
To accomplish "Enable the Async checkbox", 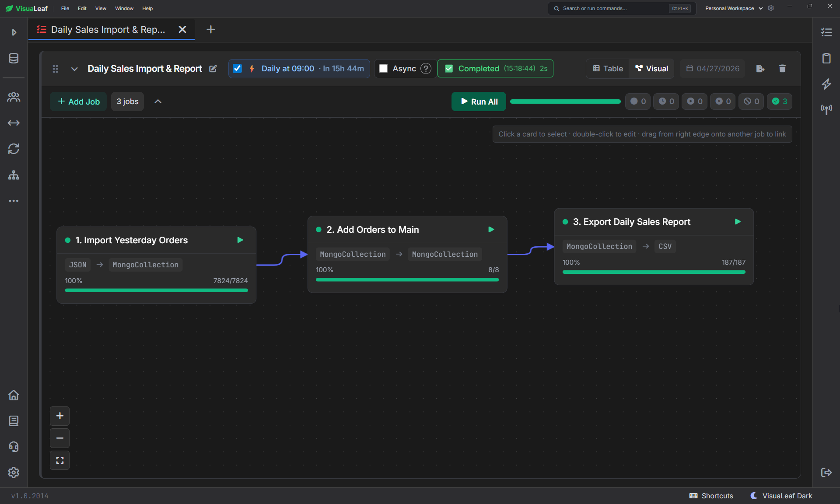I will (x=383, y=69).
